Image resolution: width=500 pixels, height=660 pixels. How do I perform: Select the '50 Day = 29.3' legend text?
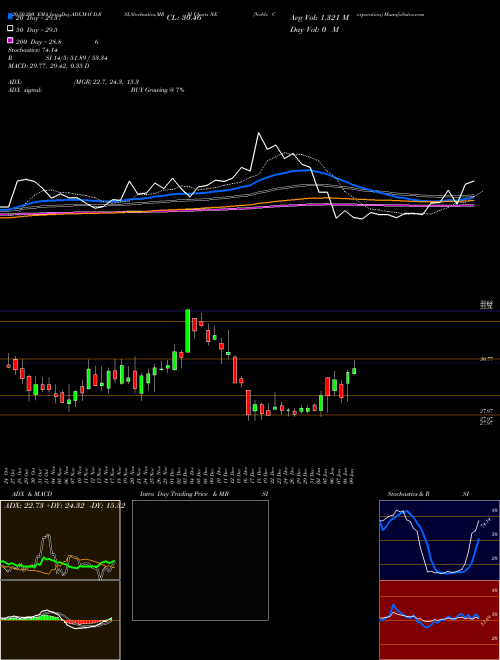[37, 30]
